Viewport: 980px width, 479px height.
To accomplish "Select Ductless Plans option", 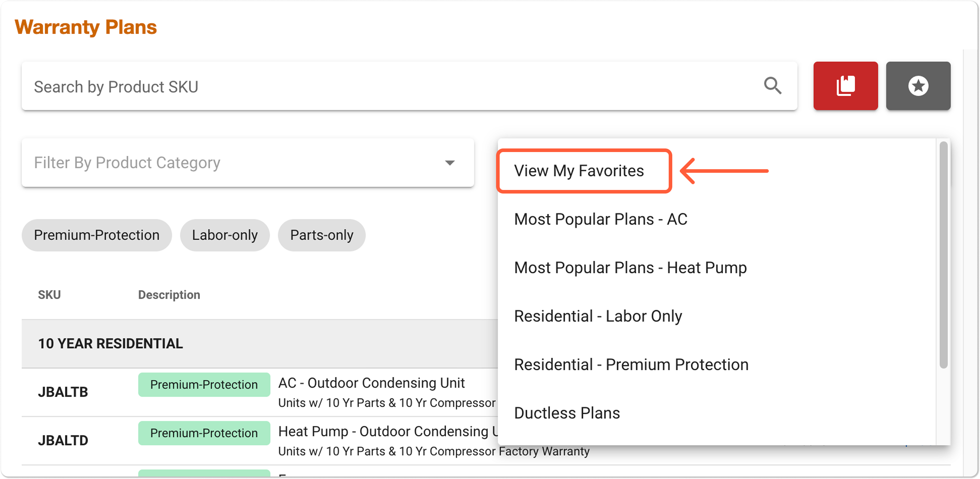I will (x=567, y=413).
